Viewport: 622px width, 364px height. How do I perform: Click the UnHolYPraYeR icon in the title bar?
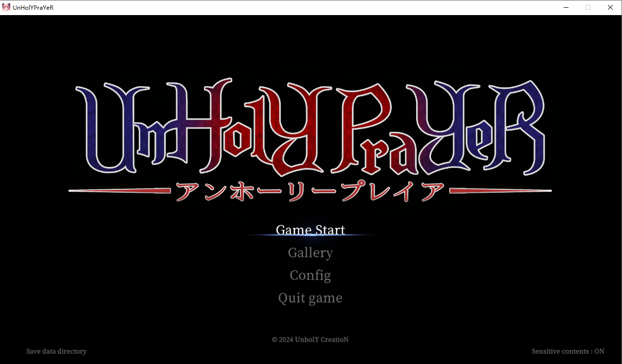(x=6, y=7)
